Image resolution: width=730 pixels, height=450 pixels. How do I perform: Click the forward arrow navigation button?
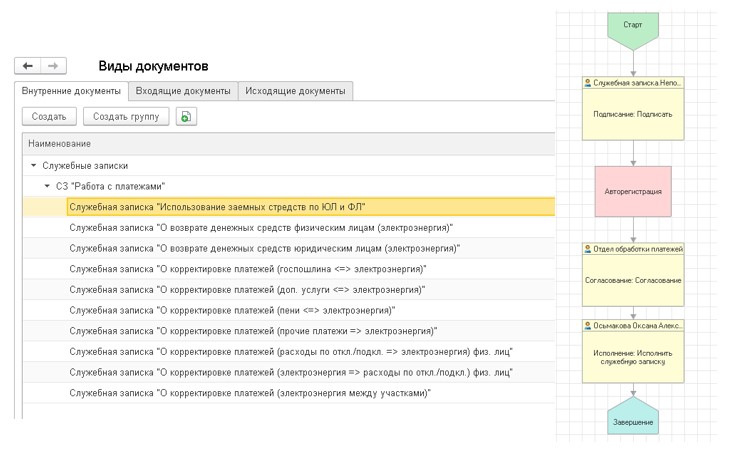coord(53,66)
